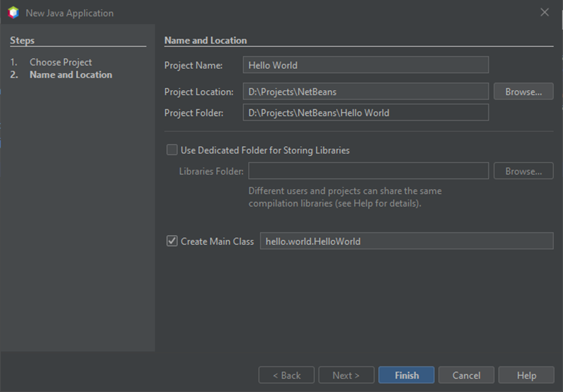Click the hello.world.HelloWorld main class field

point(406,241)
